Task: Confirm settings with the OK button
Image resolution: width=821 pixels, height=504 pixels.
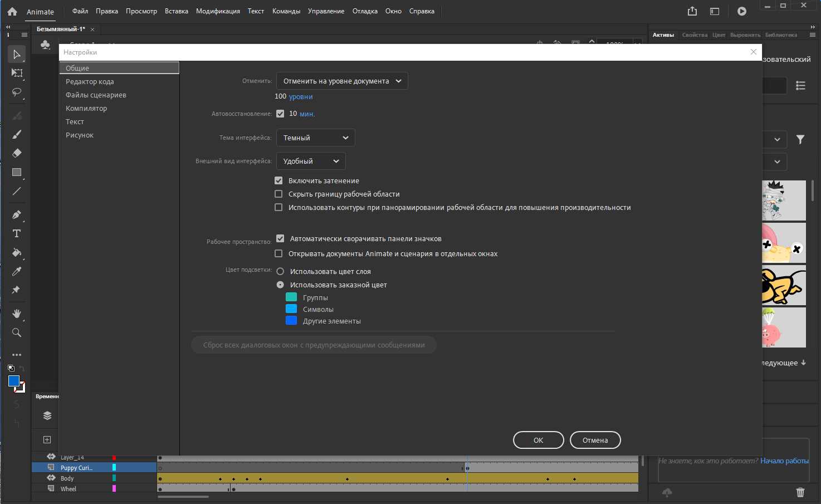Action: (538, 440)
